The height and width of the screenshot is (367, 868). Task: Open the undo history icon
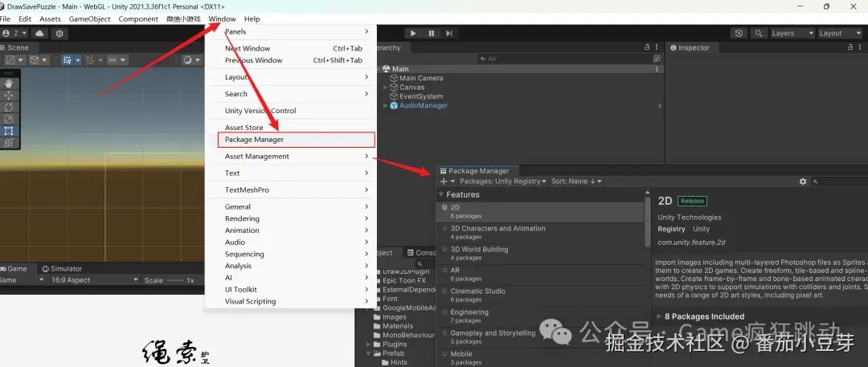coord(739,33)
